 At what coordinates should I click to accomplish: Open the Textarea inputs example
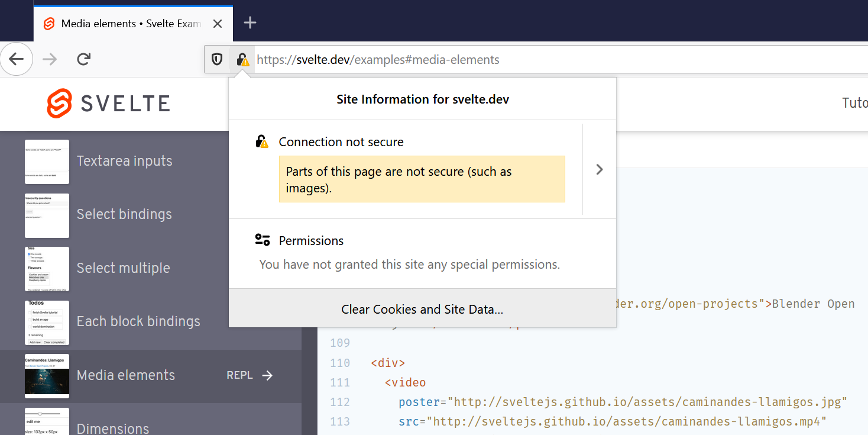pyautogui.click(x=124, y=161)
